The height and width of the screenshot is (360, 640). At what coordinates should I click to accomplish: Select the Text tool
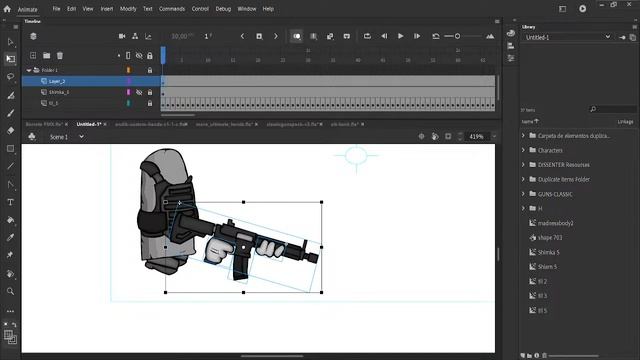(x=11, y=202)
